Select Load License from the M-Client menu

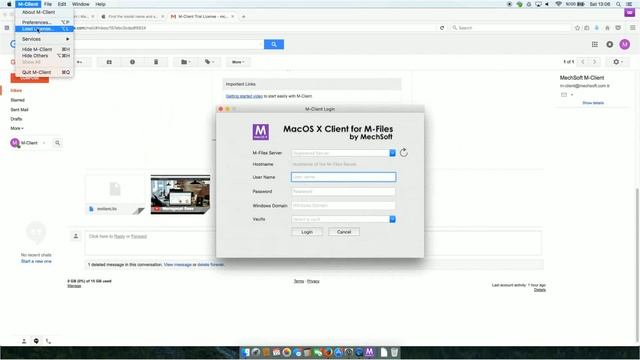click(x=44, y=29)
